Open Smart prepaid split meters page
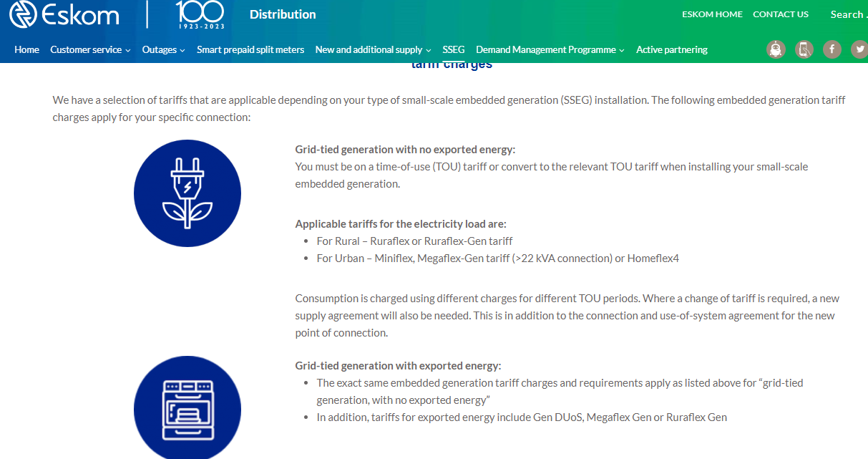 pyautogui.click(x=250, y=49)
